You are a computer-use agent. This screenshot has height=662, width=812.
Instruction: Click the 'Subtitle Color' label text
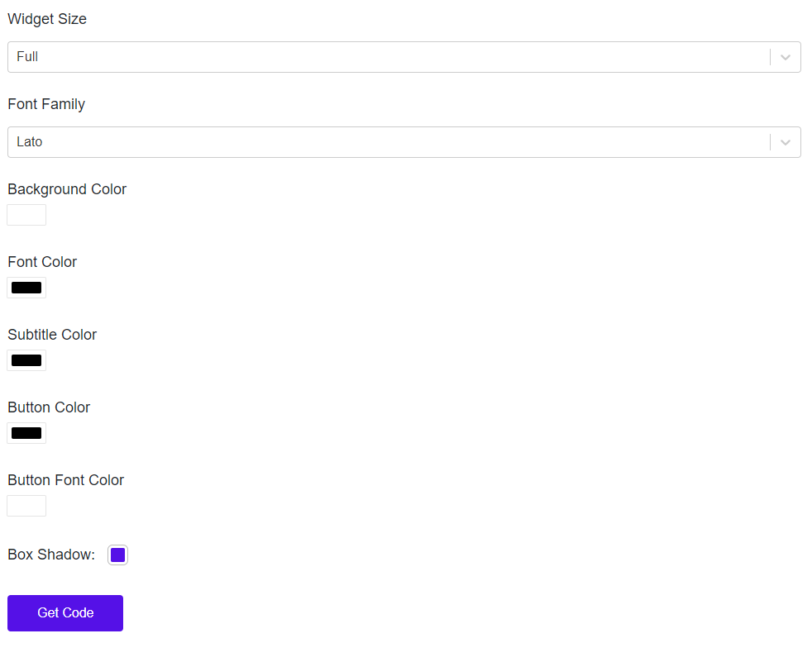pyautogui.click(x=52, y=335)
